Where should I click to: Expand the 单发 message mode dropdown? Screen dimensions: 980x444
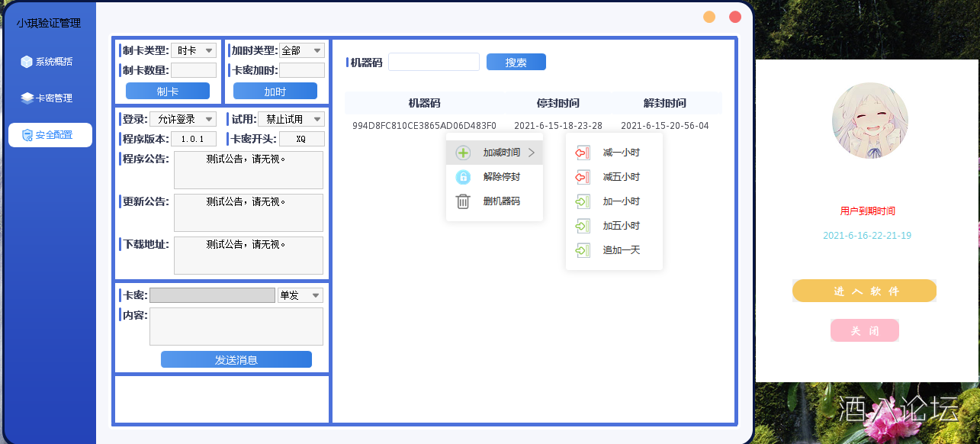[x=300, y=295]
